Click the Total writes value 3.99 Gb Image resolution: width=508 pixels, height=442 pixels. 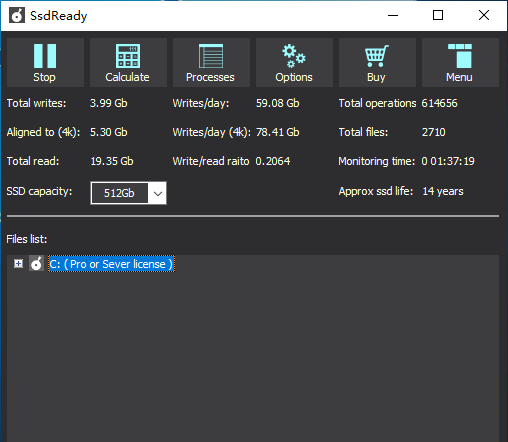[109, 103]
